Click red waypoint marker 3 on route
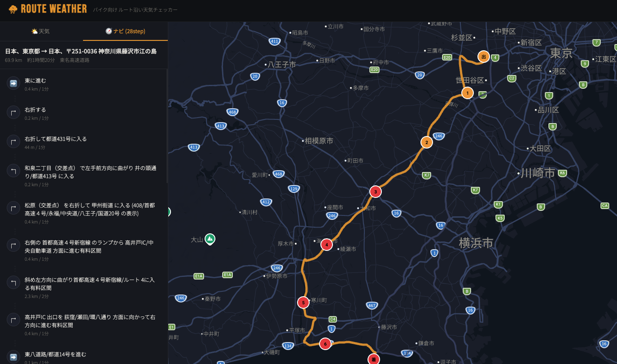 click(375, 192)
